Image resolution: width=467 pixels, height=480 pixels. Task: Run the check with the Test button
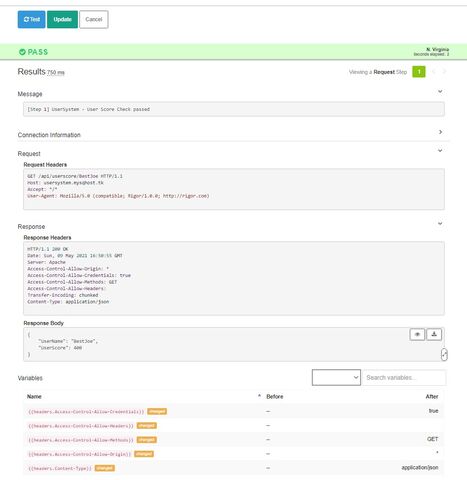31,19
